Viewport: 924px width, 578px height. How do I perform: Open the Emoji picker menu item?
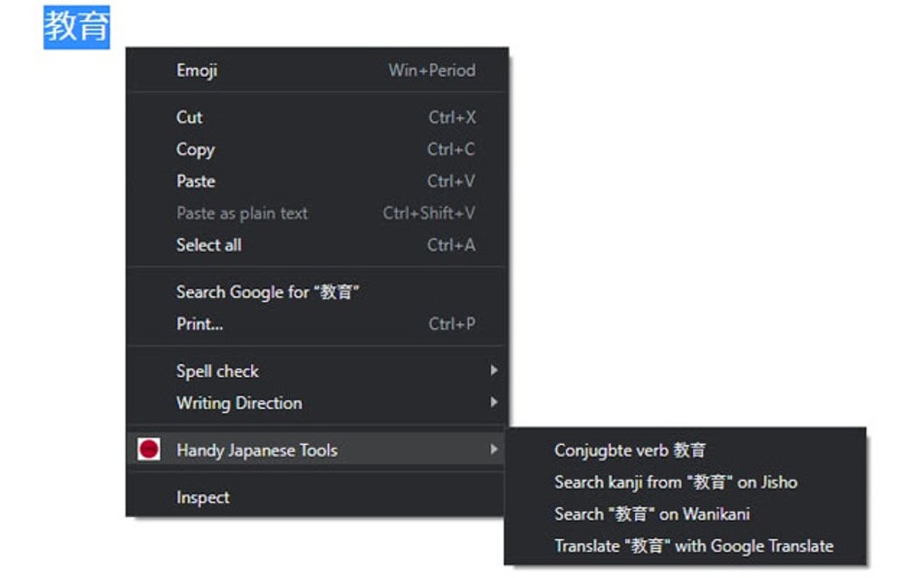point(197,71)
